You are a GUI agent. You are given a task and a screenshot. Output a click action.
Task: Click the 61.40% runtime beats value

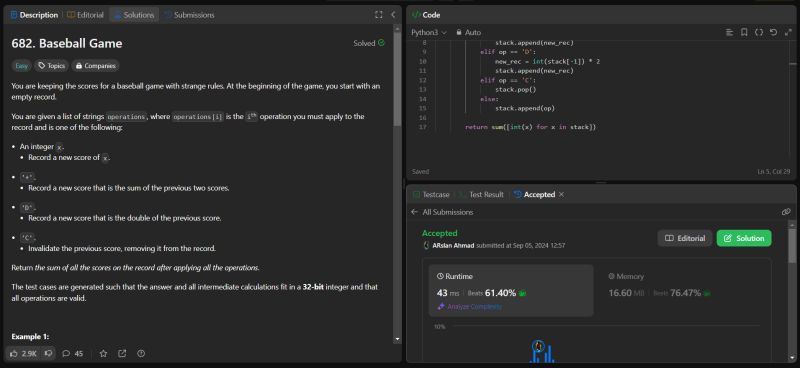coord(500,293)
